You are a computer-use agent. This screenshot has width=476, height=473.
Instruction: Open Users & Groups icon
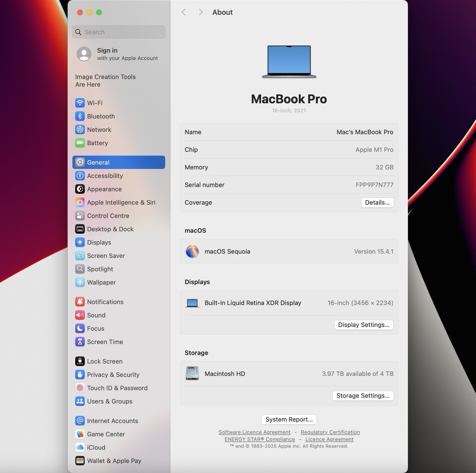(80, 401)
